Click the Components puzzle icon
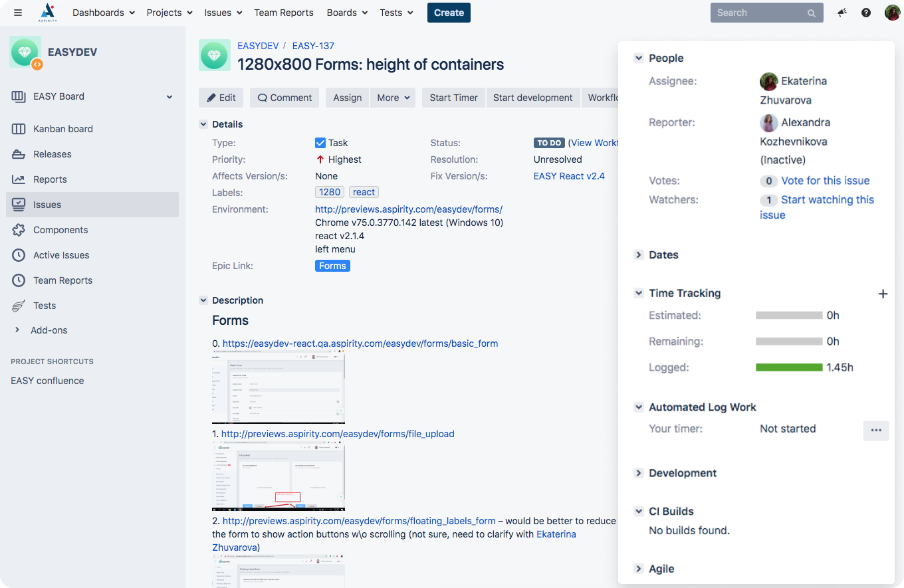Image resolution: width=904 pixels, height=588 pixels. pyautogui.click(x=19, y=230)
